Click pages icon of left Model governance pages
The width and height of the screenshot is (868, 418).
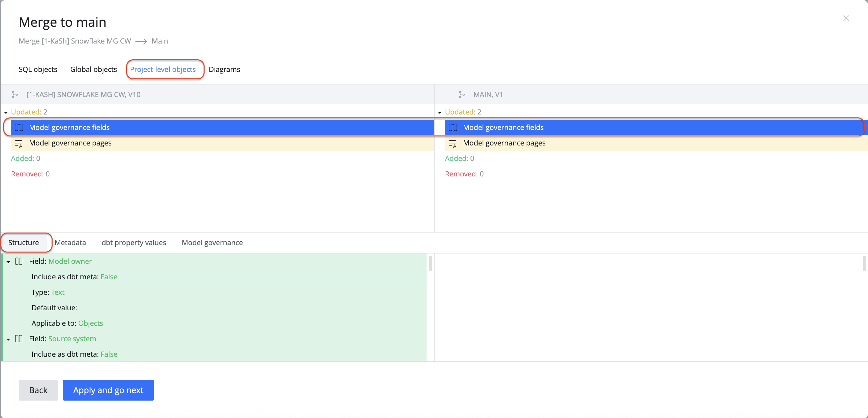click(x=19, y=143)
